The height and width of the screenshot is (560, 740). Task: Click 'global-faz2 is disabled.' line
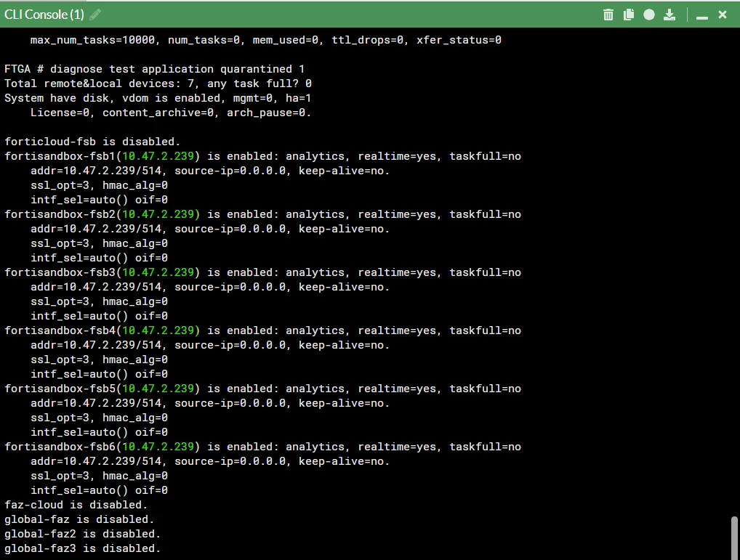tap(83, 534)
